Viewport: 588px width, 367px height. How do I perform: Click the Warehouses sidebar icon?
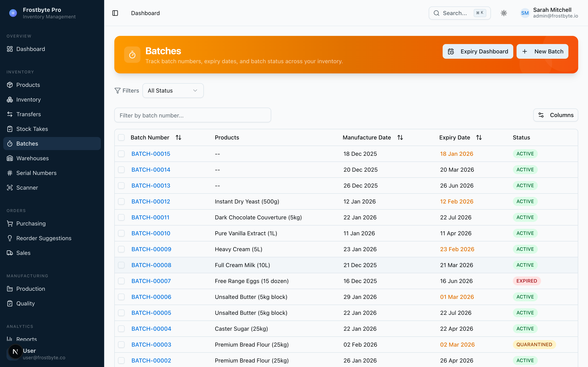coord(10,158)
